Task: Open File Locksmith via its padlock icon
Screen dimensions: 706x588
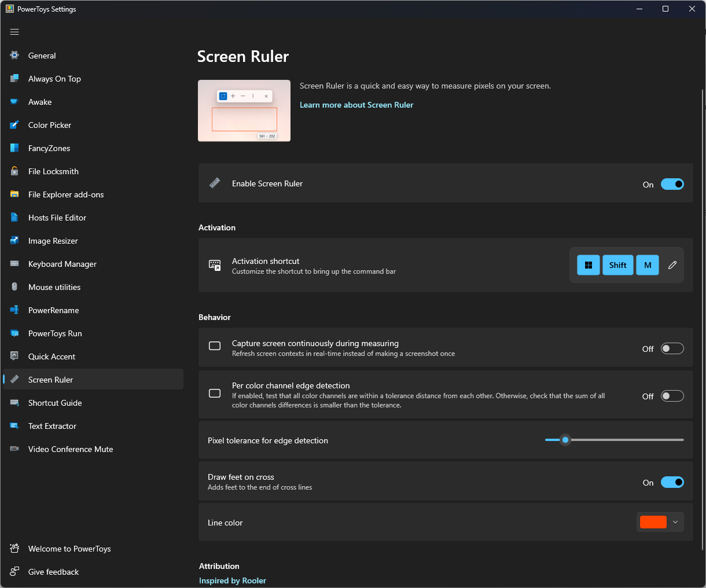Action: [13, 171]
